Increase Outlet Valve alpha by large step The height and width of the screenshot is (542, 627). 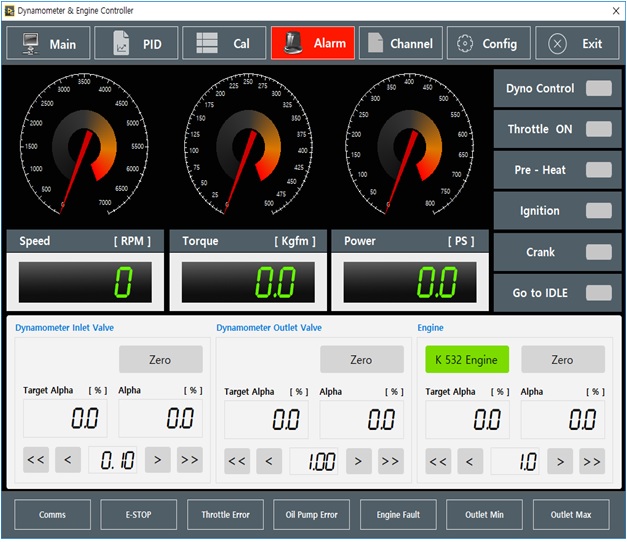coord(390,461)
